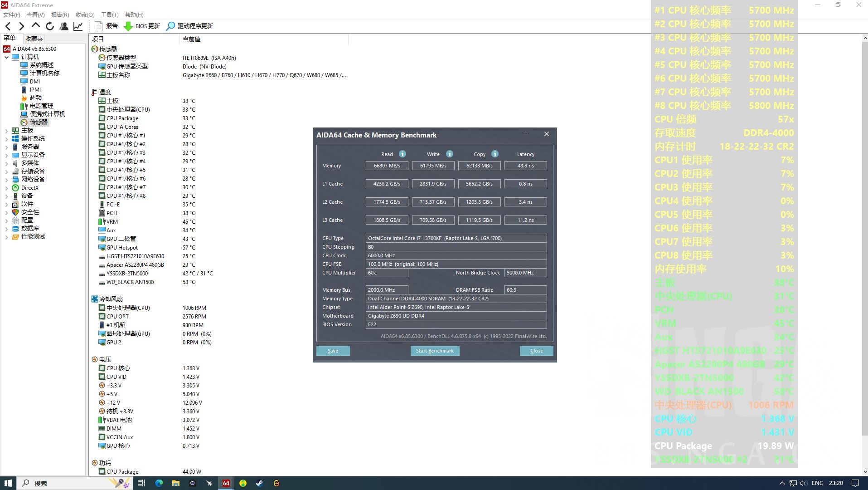Click Start Benchmark button
This screenshot has width=868, height=490.
tap(435, 351)
